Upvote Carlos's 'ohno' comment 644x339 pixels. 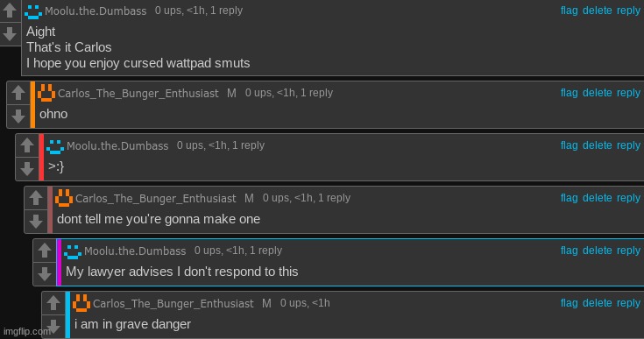[18, 93]
